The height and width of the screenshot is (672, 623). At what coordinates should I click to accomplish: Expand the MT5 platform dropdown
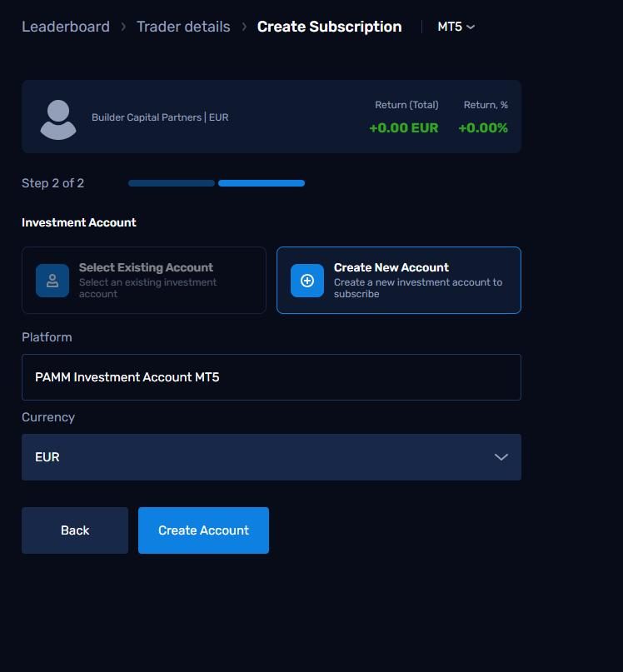click(x=456, y=27)
